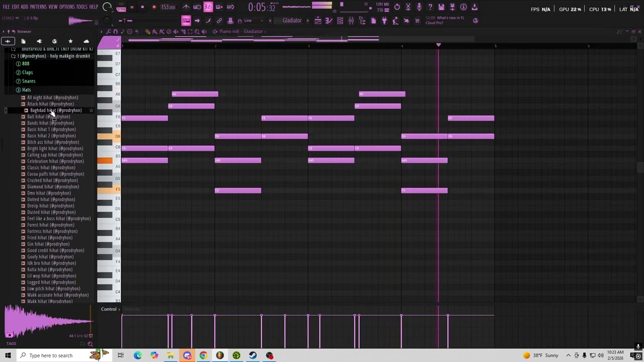
Task: Select the Zoom tool in piano roll
Action: pos(197,32)
